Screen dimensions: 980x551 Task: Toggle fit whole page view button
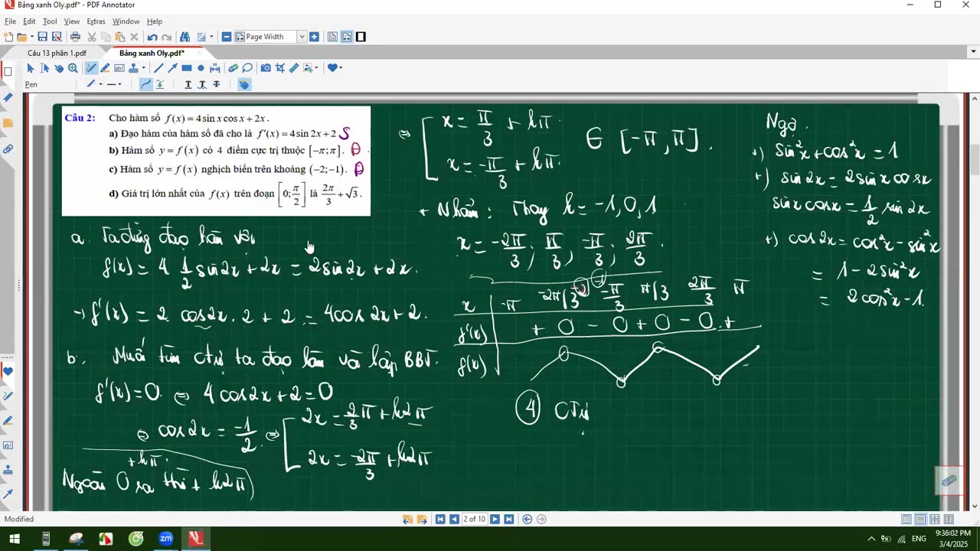[x=332, y=37]
